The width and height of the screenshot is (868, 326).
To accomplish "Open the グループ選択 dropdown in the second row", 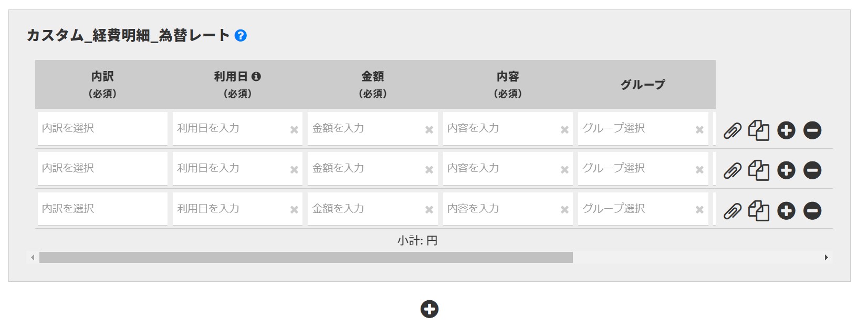I will tap(635, 168).
